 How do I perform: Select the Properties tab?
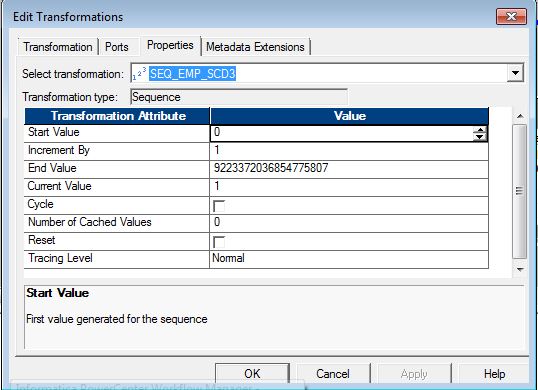coord(170,45)
